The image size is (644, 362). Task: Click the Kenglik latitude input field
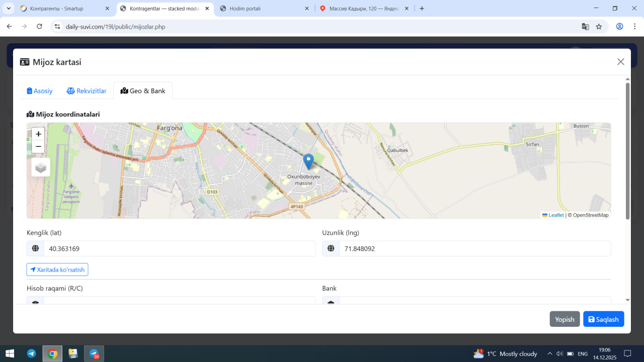(179, 248)
